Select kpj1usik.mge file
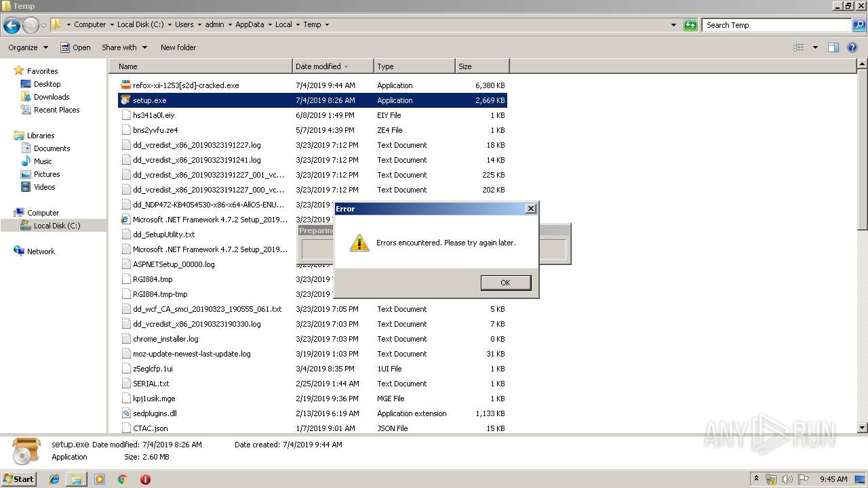The width and height of the screenshot is (868, 488). [x=148, y=399]
